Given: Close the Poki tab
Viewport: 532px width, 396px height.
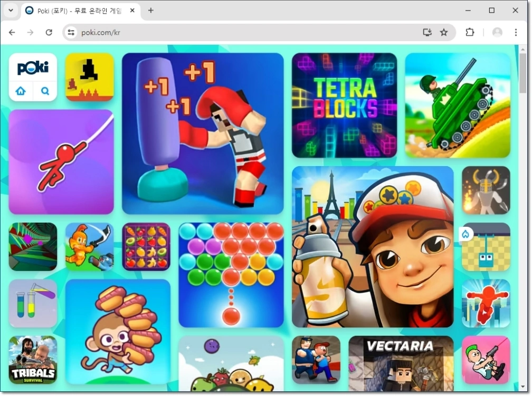Looking at the screenshot, I should [132, 11].
